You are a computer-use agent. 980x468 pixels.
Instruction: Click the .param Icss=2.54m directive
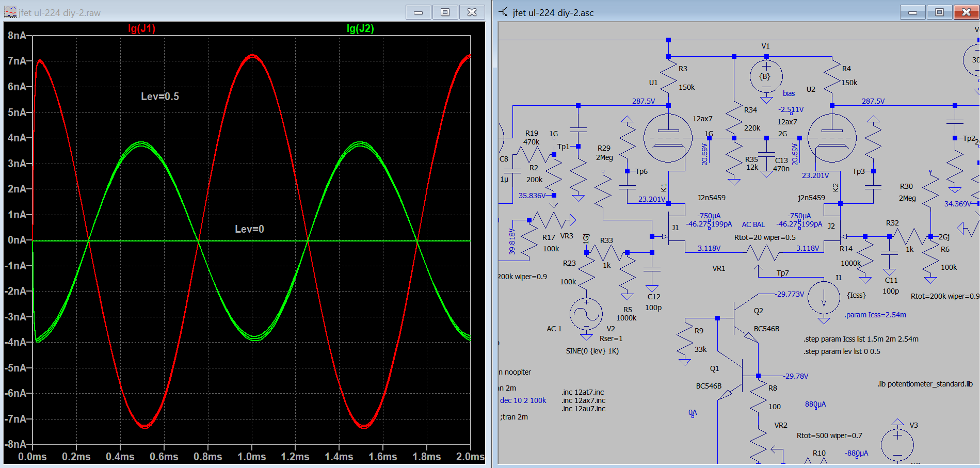(x=875, y=315)
